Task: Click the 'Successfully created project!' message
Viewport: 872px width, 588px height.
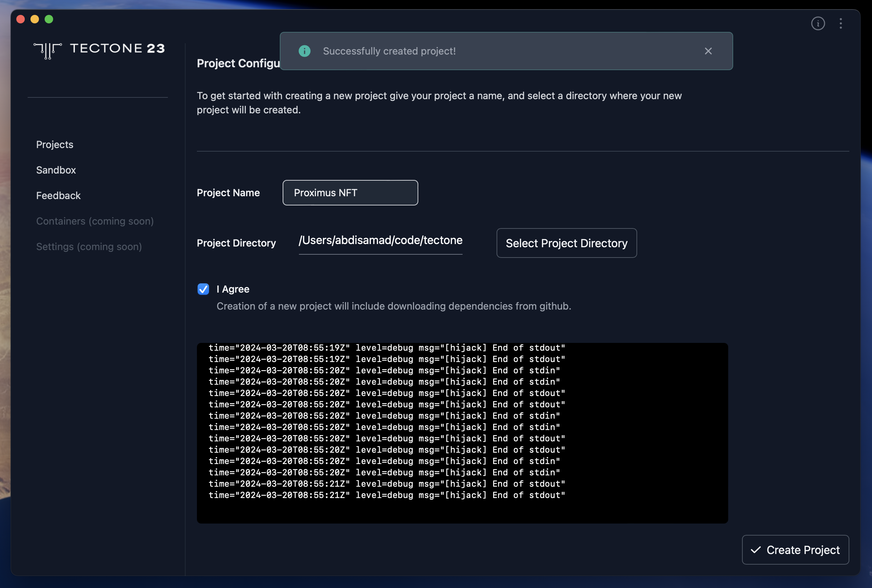Action: click(x=389, y=51)
